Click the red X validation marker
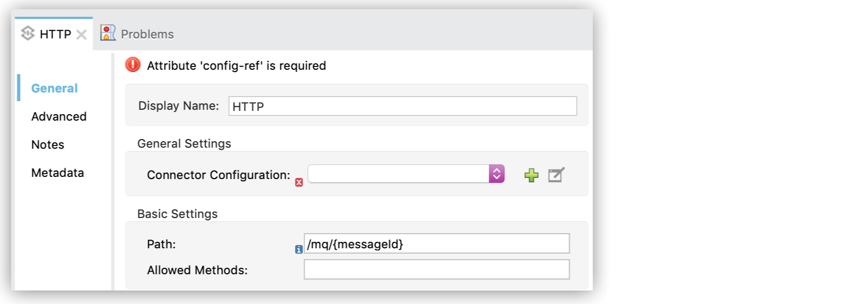Image resolution: width=868 pixels, height=304 pixels. 299,182
